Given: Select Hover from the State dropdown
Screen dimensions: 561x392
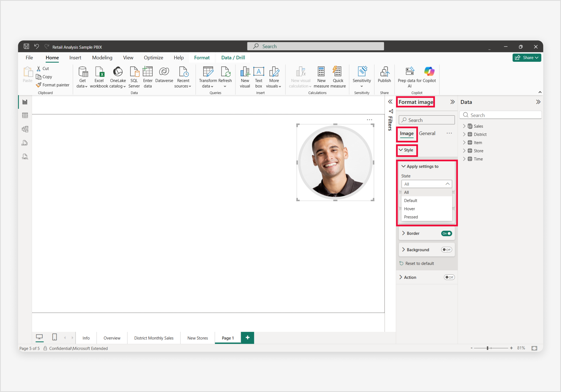Looking at the screenshot, I should point(410,209).
